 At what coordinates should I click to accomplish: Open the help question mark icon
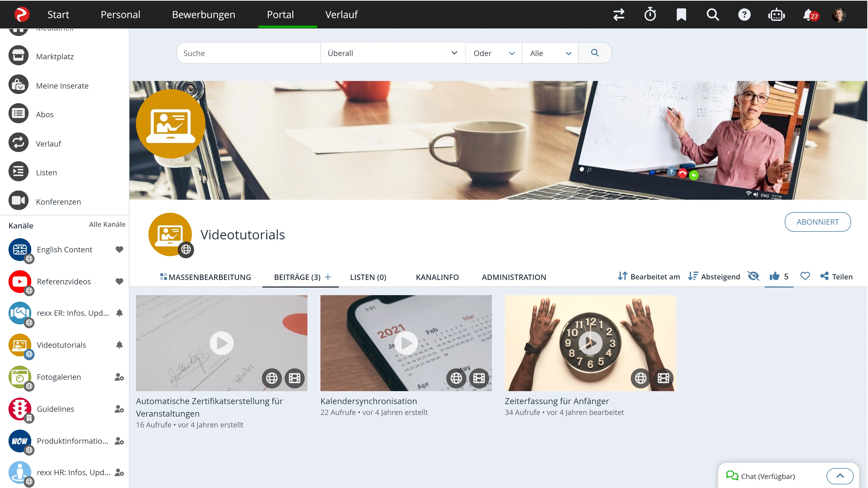pyautogui.click(x=744, y=14)
